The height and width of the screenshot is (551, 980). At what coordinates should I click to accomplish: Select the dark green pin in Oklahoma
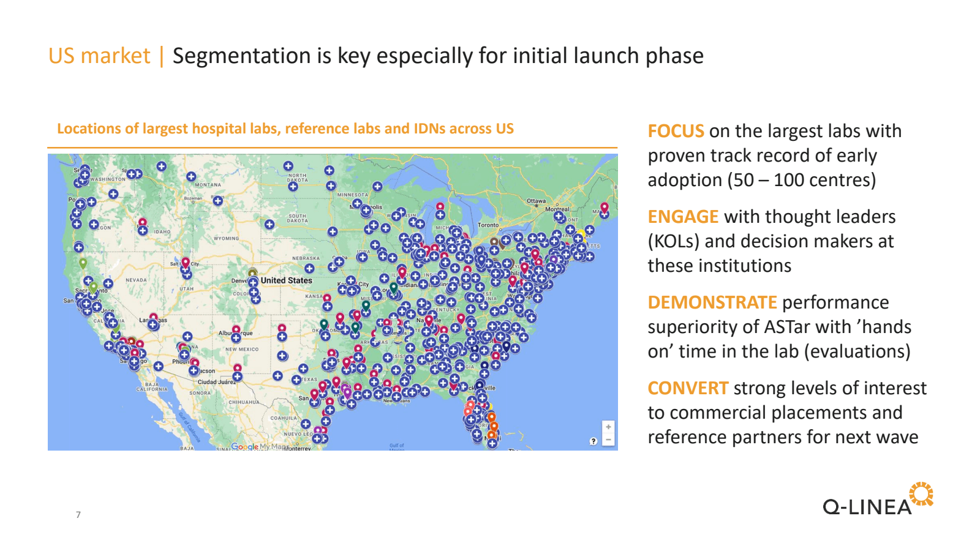click(324, 324)
